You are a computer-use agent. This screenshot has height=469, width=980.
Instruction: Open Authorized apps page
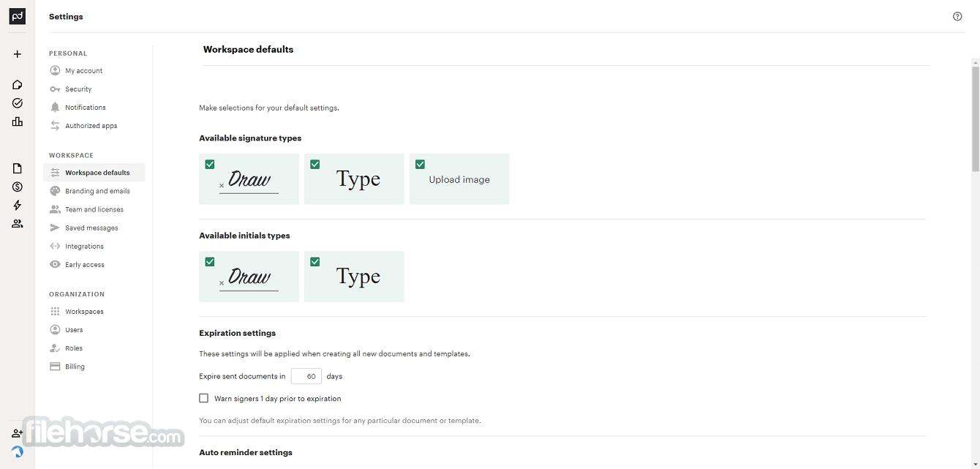pyautogui.click(x=91, y=126)
